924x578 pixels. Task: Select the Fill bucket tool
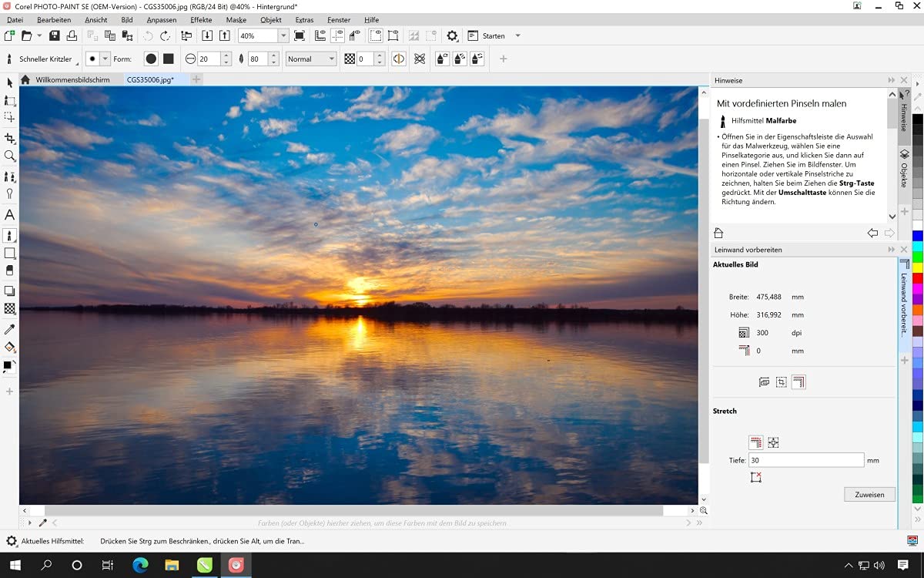click(x=9, y=347)
